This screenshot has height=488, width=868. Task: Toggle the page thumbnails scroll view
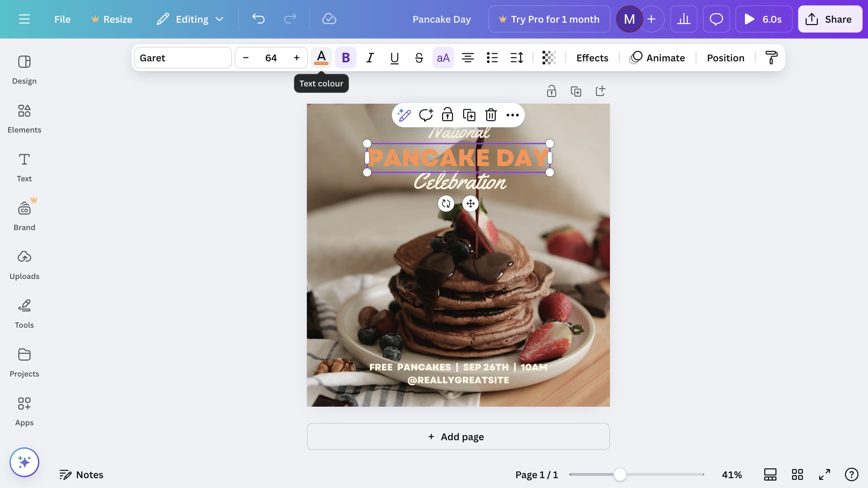point(770,474)
